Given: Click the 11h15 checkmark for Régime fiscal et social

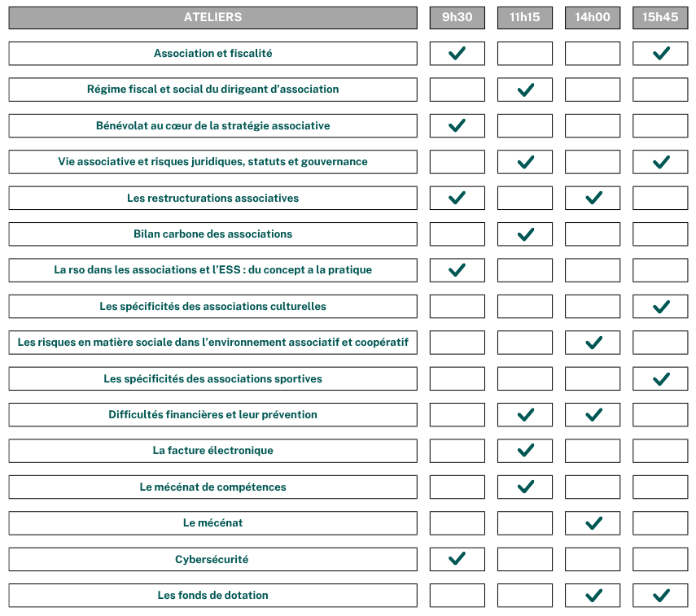Looking at the screenshot, I should (x=525, y=90).
